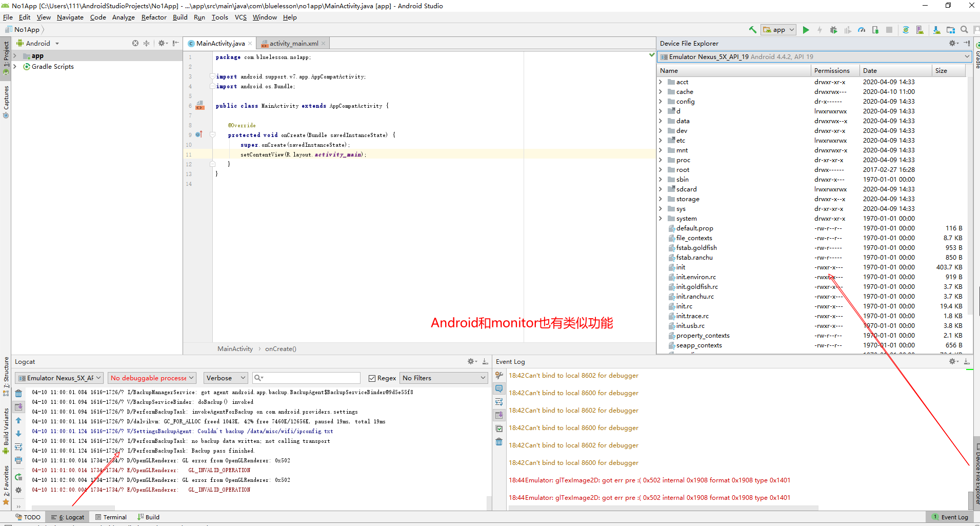Open the Terminal tool window button
This screenshot has height=526, width=980.
pos(111,517)
